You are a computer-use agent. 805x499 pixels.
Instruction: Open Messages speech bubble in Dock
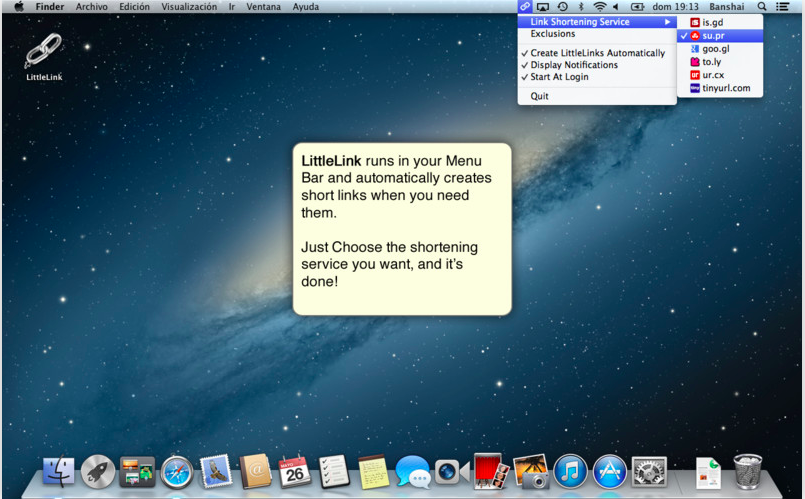pyautogui.click(x=413, y=471)
